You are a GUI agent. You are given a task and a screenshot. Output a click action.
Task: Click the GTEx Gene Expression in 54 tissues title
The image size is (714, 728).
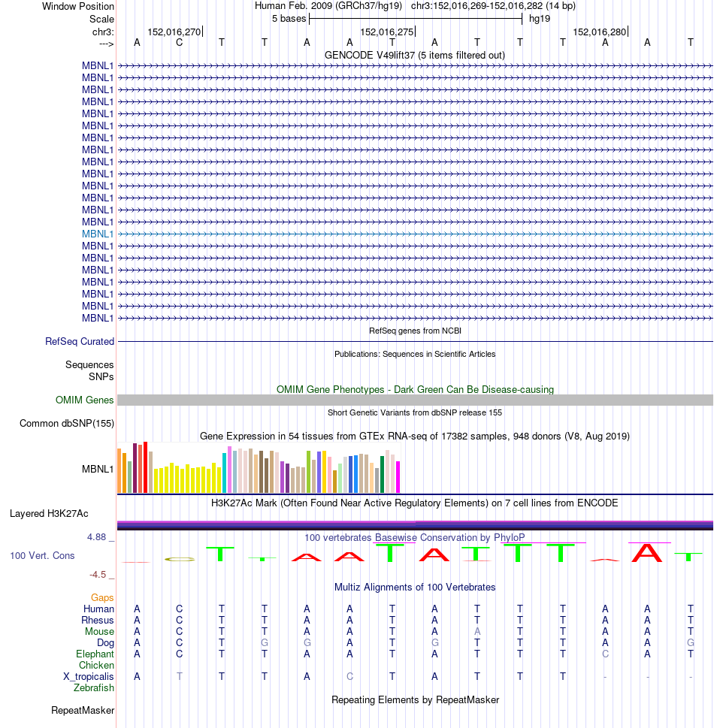click(415, 436)
